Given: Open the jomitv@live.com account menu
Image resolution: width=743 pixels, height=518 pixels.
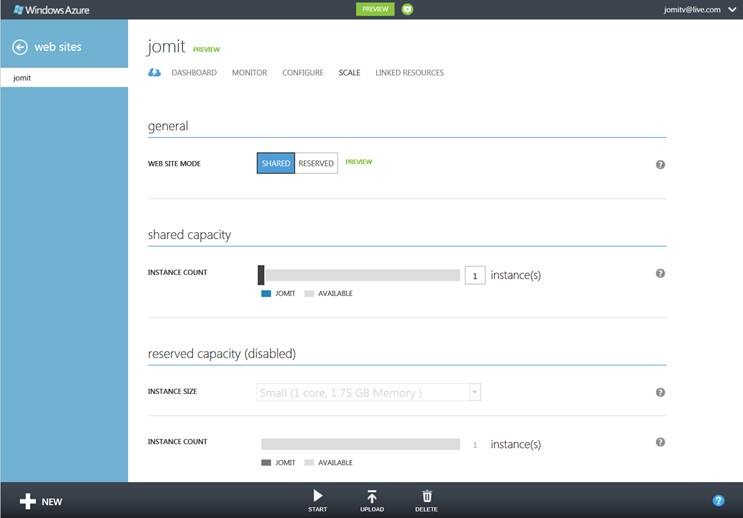Looking at the screenshot, I should point(692,9).
